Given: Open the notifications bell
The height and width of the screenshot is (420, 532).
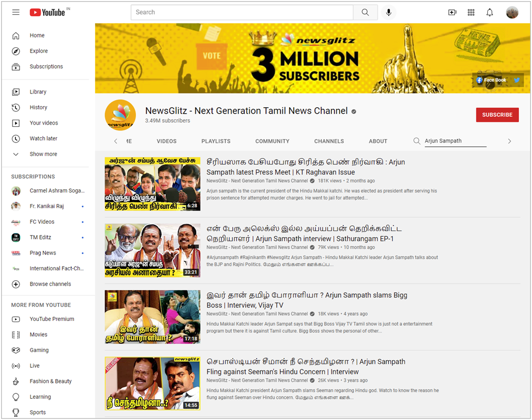Looking at the screenshot, I should click(x=490, y=13).
